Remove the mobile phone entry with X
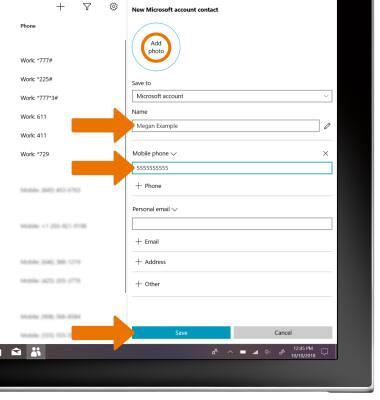 pos(325,153)
